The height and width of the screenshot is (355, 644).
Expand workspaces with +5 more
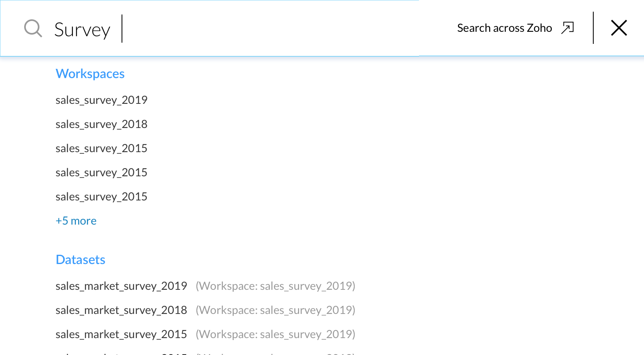pos(76,221)
